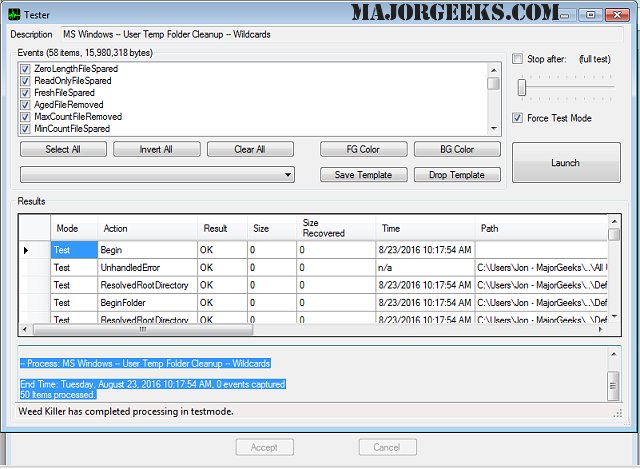Open the template dropdown list
Image resolution: width=640 pixels, height=469 pixels.
(288, 175)
